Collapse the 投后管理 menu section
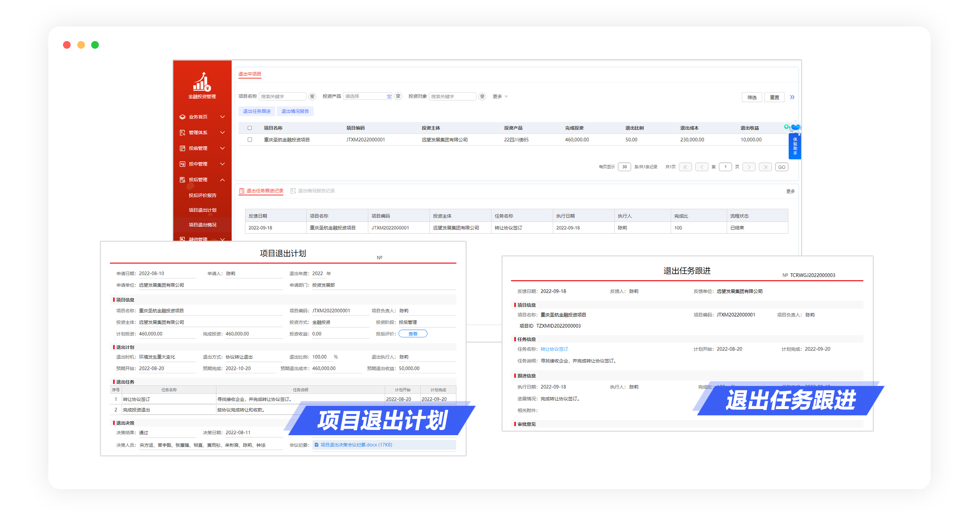Viewport: 980px width, 518px height. [223, 180]
